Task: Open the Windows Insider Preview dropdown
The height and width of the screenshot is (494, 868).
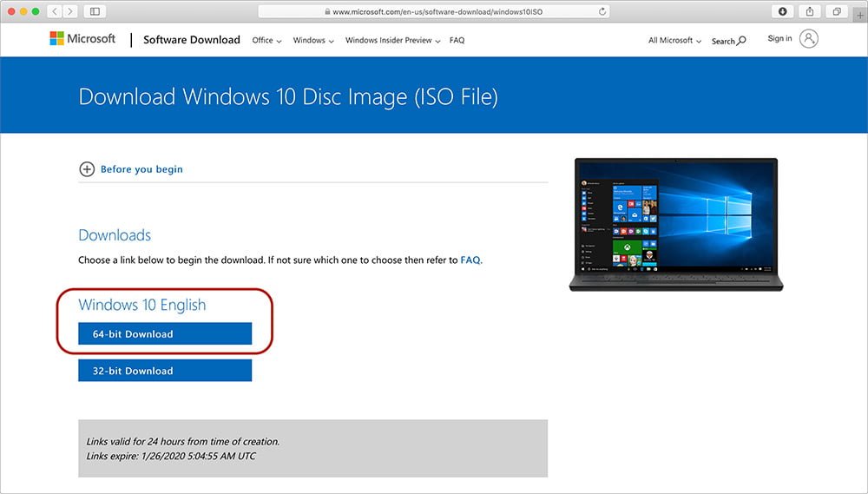Action: pyautogui.click(x=392, y=41)
